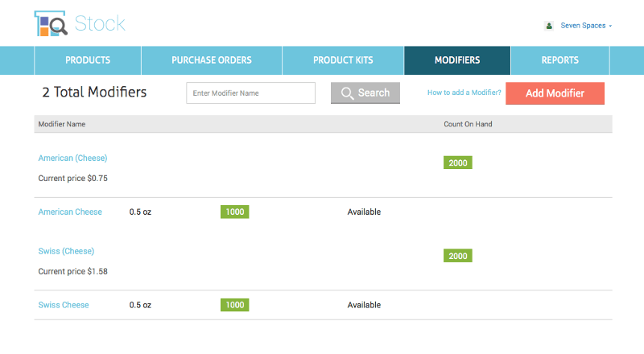The image size is (644, 354).
Task: Click the 2000 count for Swiss (Cheese)
Action: [x=458, y=256]
